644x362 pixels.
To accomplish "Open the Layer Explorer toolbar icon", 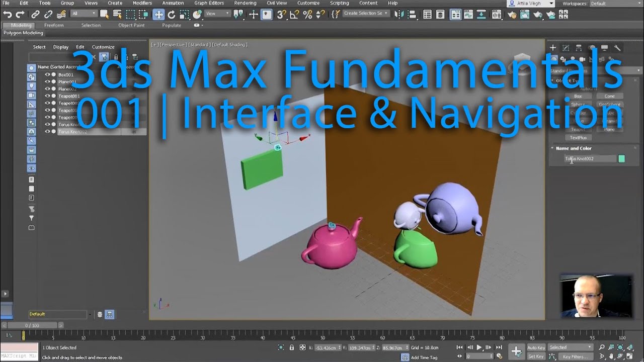I will coord(440,14).
